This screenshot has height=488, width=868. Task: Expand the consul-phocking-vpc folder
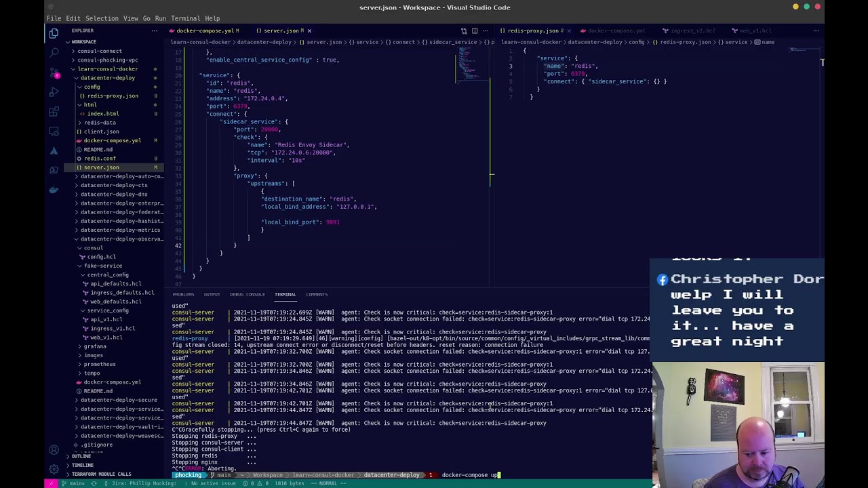pos(108,60)
